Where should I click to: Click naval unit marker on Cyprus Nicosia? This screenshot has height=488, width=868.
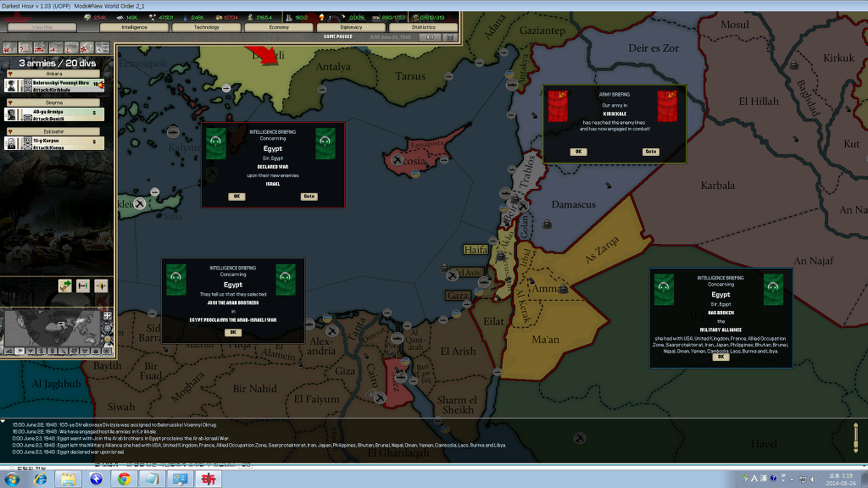coord(397,160)
